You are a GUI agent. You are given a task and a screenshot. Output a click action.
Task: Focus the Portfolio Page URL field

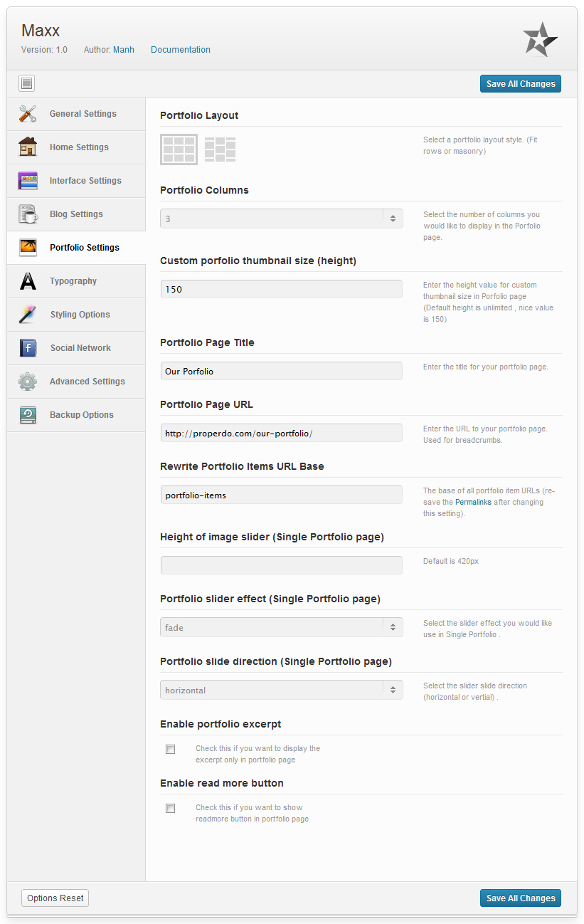pos(282,433)
